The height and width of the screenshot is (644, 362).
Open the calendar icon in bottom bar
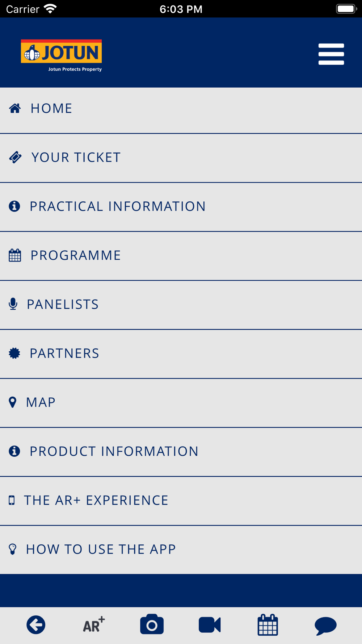pyautogui.click(x=268, y=625)
